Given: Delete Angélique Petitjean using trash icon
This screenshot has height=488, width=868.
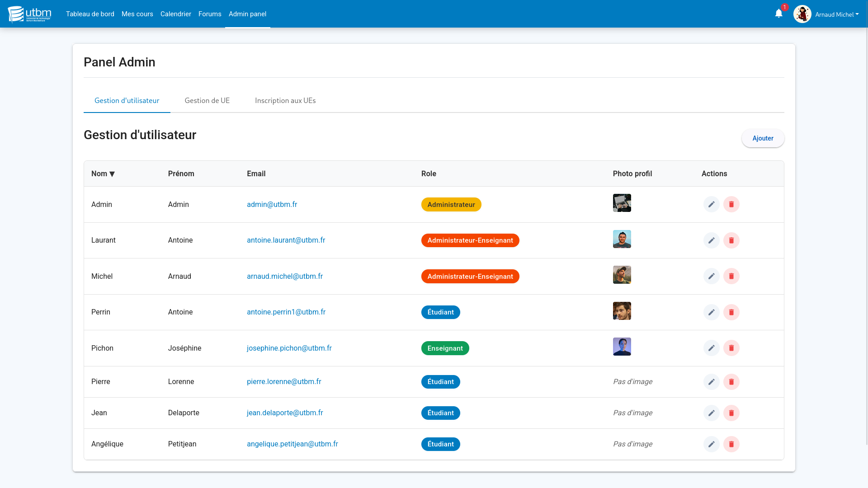Looking at the screenshot, I should [x=731, y=444].
